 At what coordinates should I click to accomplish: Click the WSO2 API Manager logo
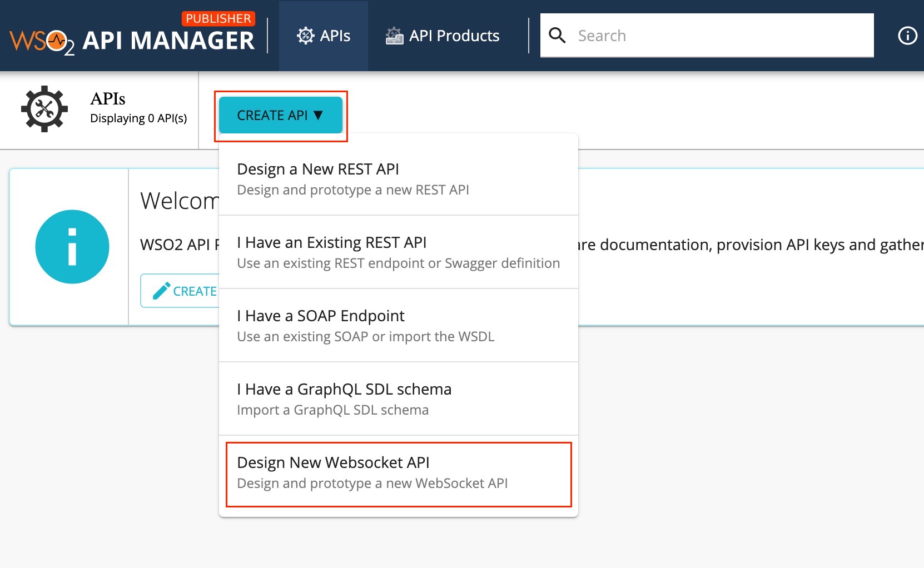click(x=131, y=38)
